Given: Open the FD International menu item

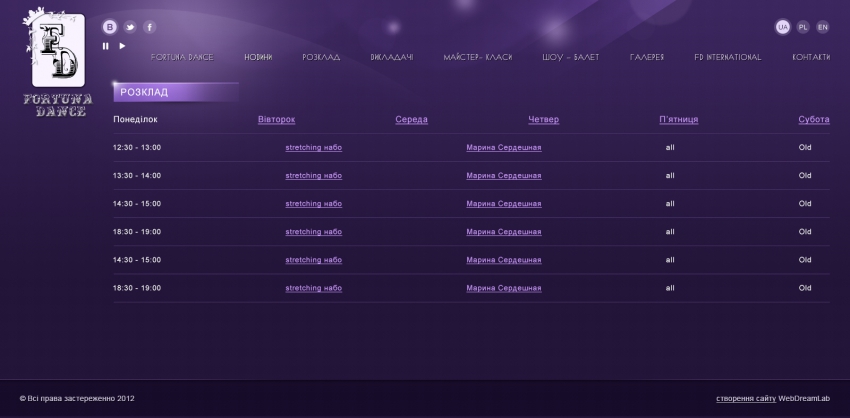Looking at the screenshot, I should point(727,57).
